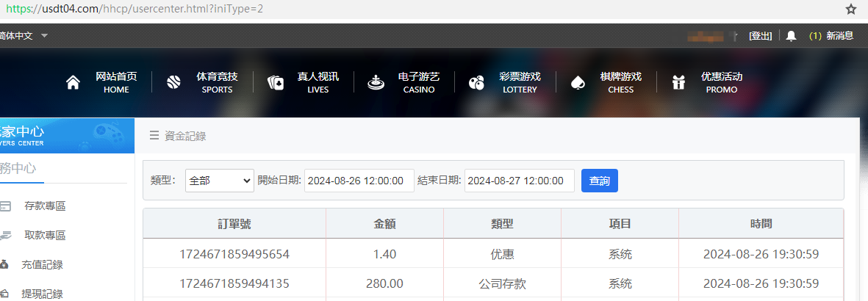Screen dimensions: 868x301
Task: Open 存款專區 in the sidebar
Action: [x=45, y=206]
